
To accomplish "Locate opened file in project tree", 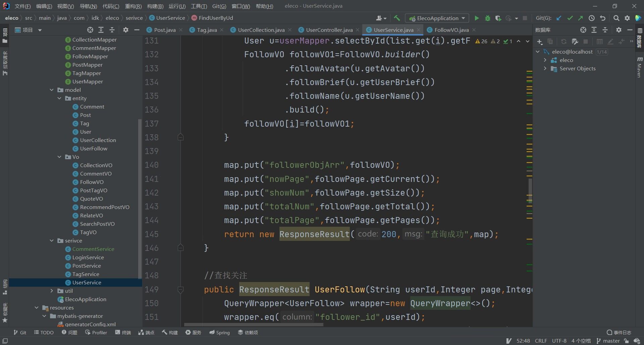I will click(90, 30).
